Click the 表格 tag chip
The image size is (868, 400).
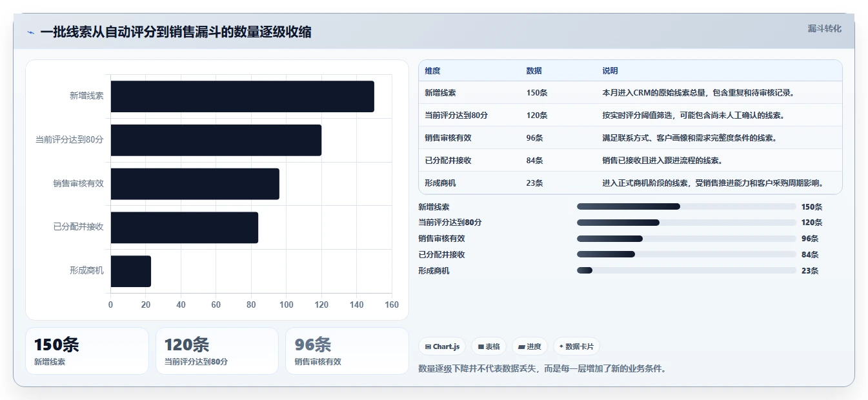(489, 346)
